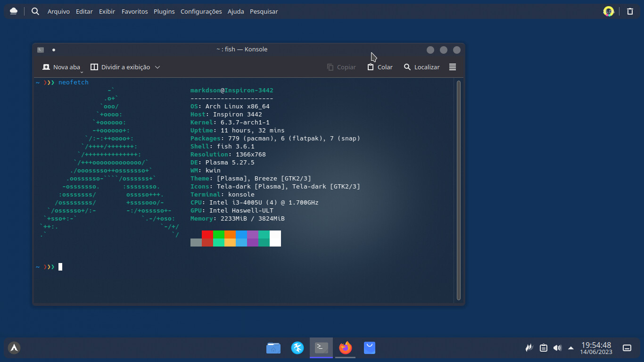The height and width of the screenshot is (362, 644).
Task: Toggle the pin dot in the Konsole title bar
Action: click(x=54, y=49)
